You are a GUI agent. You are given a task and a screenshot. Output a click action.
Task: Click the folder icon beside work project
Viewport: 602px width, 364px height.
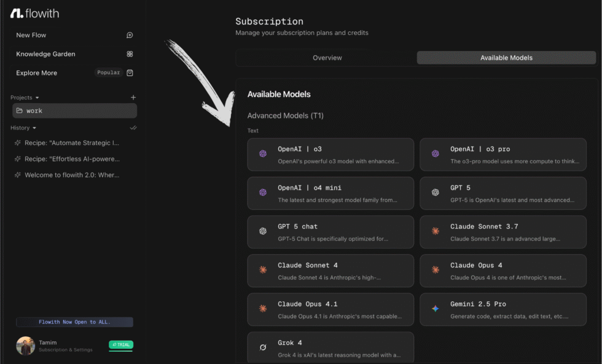(x=19, y=110)
